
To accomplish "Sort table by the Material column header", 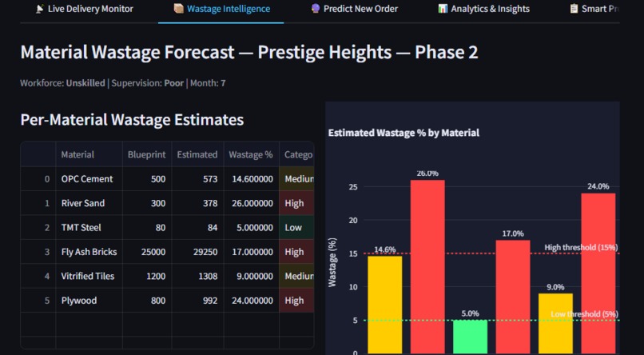I will click(x=89, y=154).
